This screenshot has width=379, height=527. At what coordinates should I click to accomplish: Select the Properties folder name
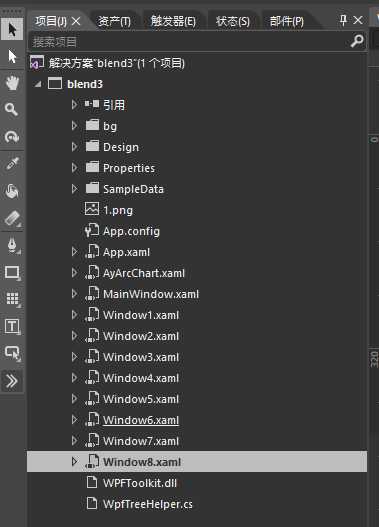pyautogui.click(x=129, y=168)
